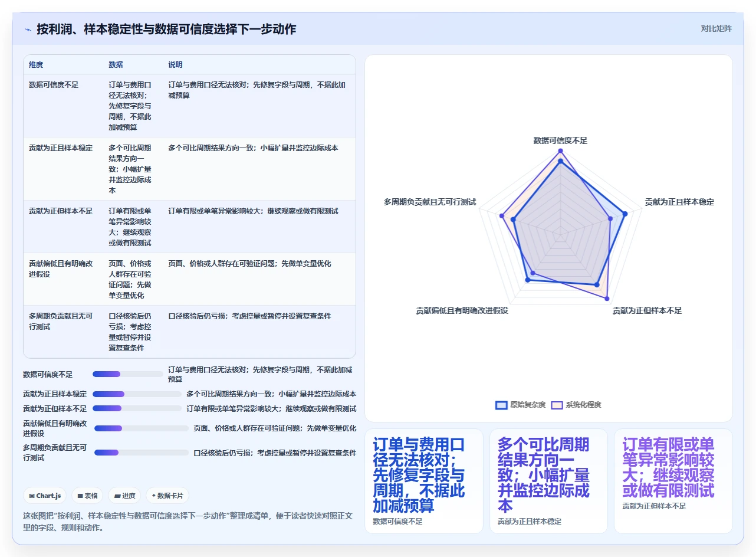Open the data card headed 多个可比周期结果方向一致
Screen dimensions: 756x557
click(x=548, y=481)
